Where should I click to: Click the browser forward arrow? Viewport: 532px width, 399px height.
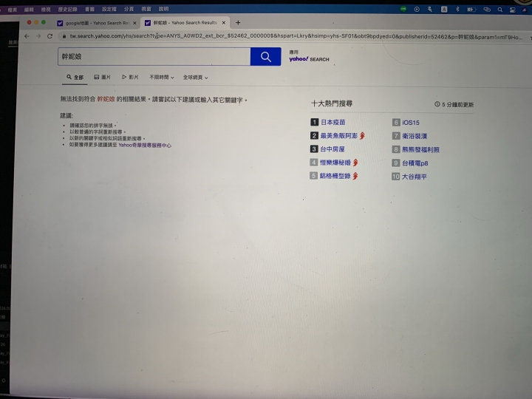[x=38, y=36]
